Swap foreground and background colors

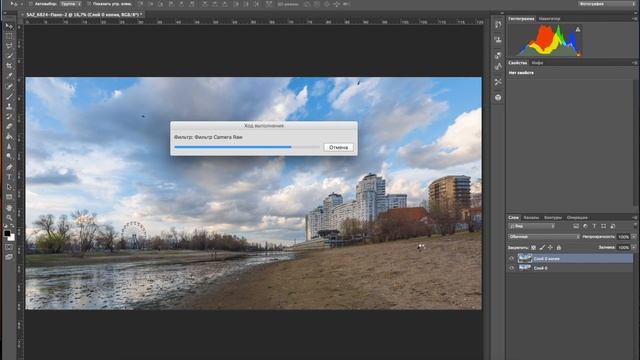tap(13, 225)
